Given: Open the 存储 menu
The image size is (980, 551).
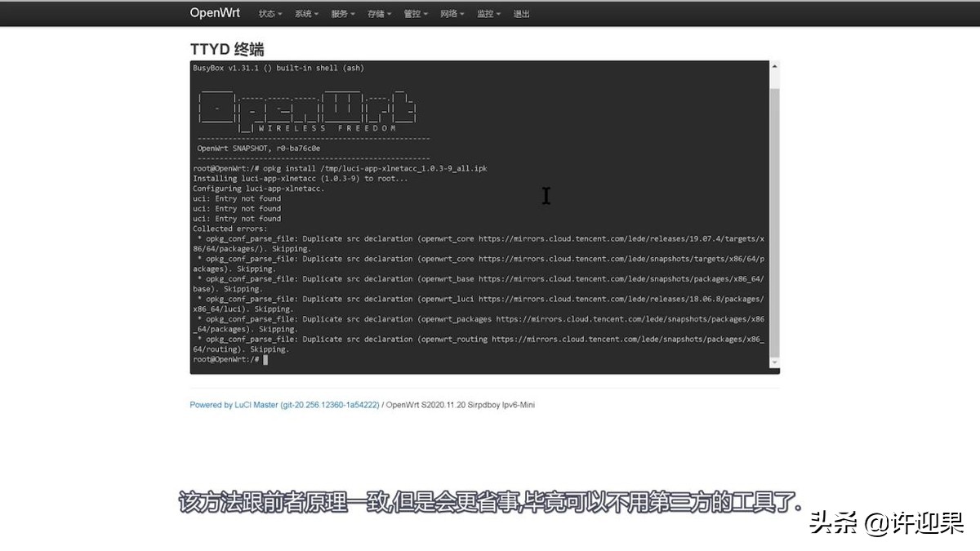Looking at the screenshot, I should coord(379,14).
